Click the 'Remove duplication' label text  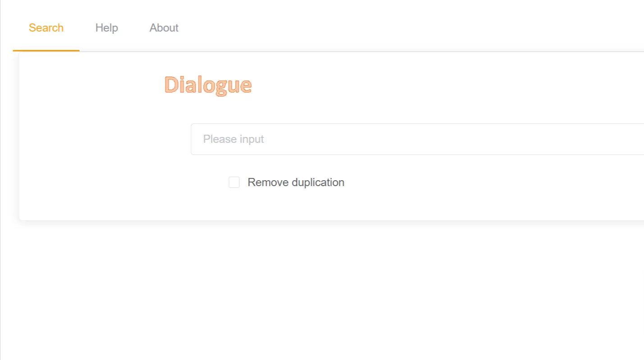[296, 182]
